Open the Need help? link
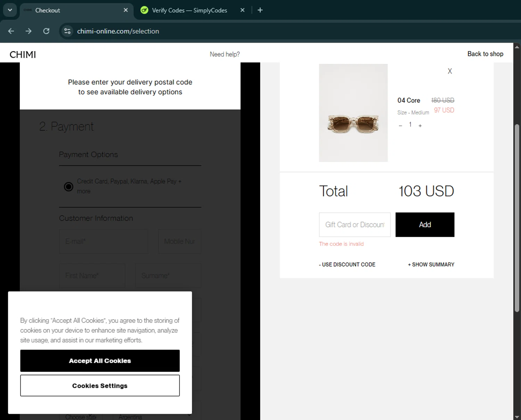 [225, 54]
